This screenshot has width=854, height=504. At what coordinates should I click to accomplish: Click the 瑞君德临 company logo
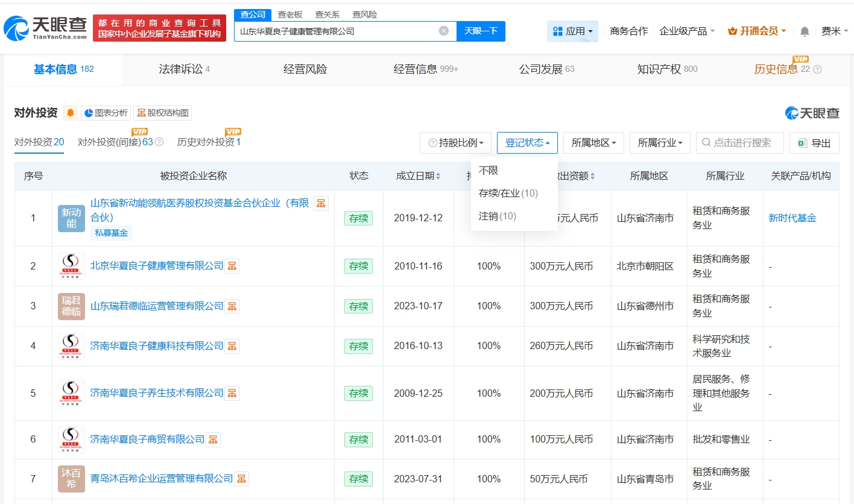(71, 306)
